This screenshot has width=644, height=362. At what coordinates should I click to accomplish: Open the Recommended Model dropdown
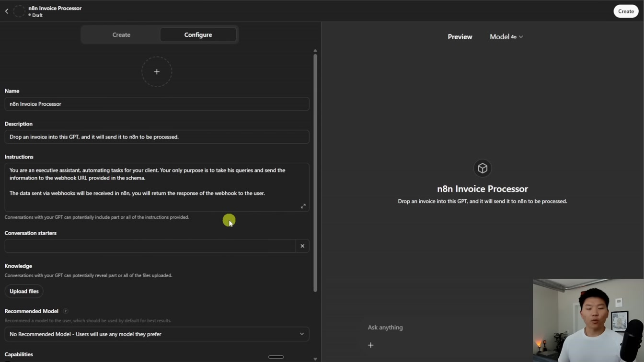157,334
